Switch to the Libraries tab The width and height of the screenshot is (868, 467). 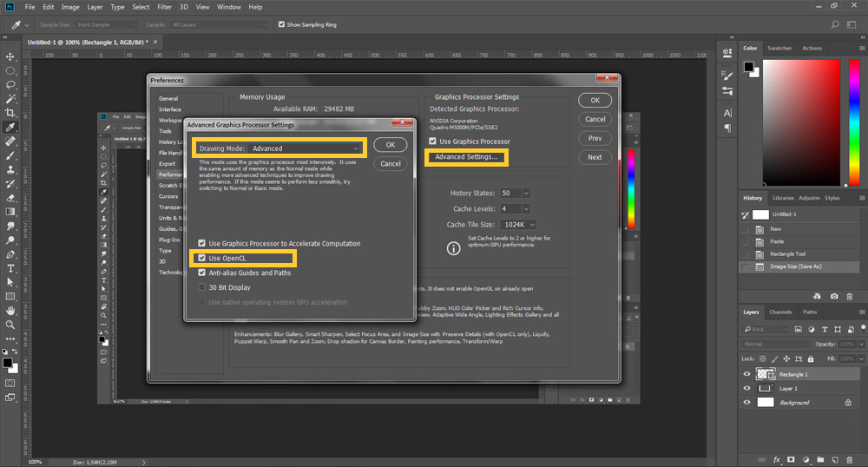coord(783,198)
